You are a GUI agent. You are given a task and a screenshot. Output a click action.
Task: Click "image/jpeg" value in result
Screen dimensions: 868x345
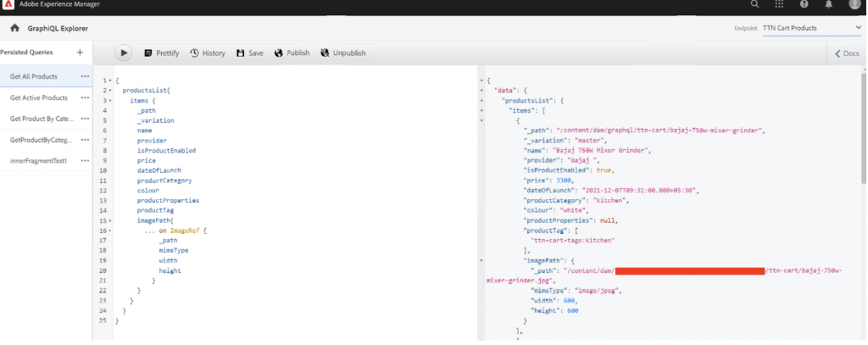(598, 291)
